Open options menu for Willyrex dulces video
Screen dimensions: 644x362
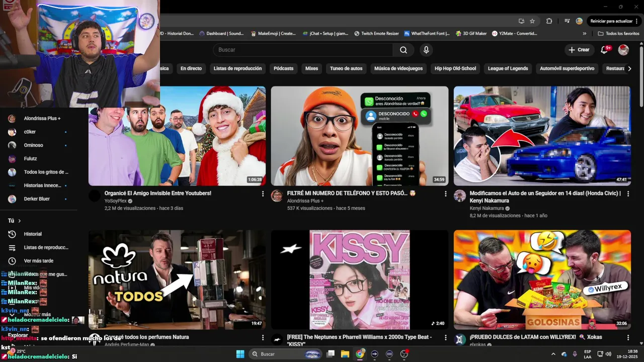[x=628, y=337]
